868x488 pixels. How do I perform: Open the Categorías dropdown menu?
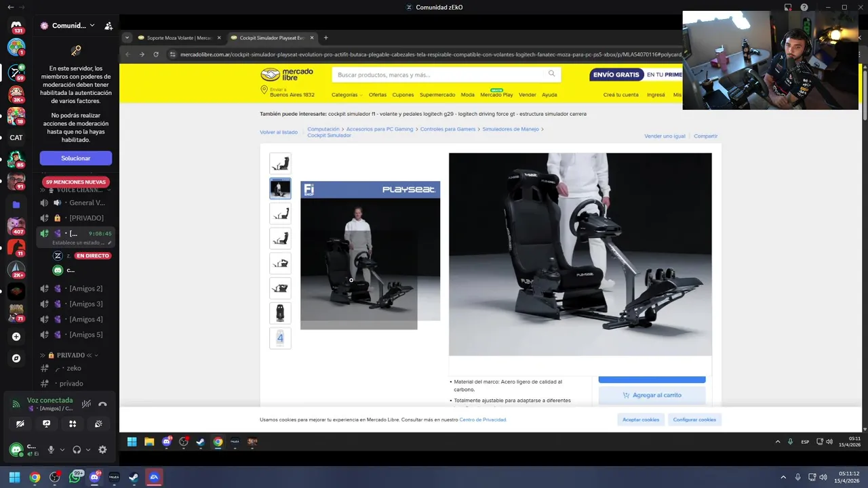click(347, 95)
